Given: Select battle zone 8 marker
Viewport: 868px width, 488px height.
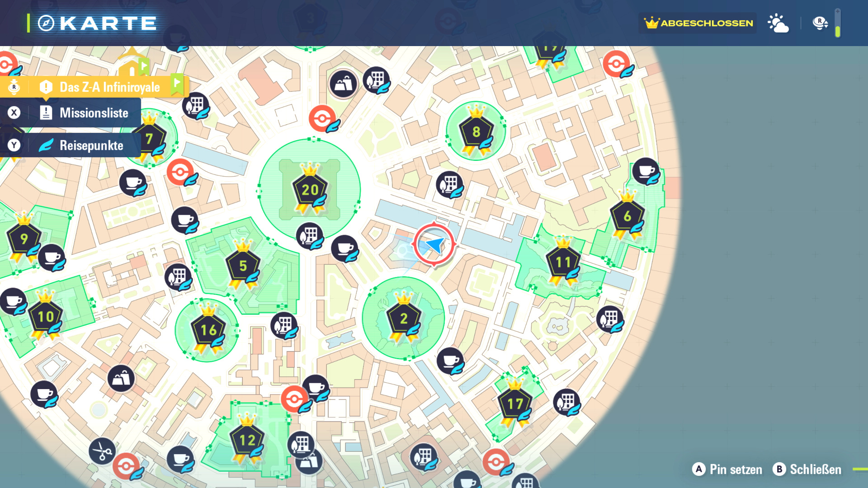Looking at the screenshot, I should pos(476,132).
